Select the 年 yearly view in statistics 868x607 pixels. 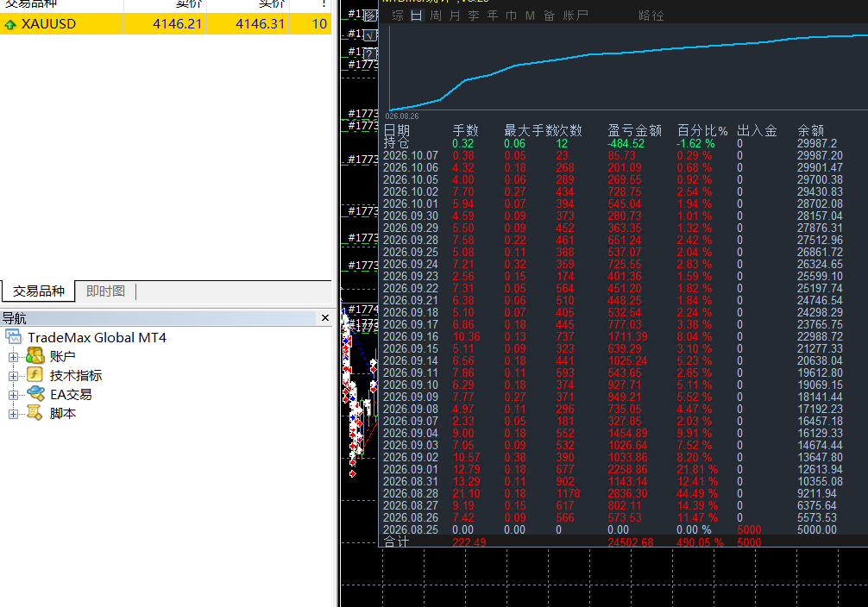492,16
